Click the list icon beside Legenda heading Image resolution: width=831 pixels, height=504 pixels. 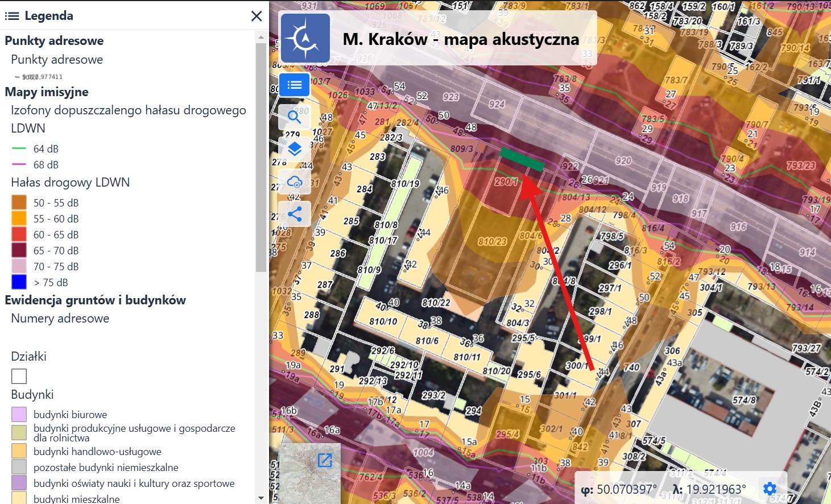tap(12, 16)
